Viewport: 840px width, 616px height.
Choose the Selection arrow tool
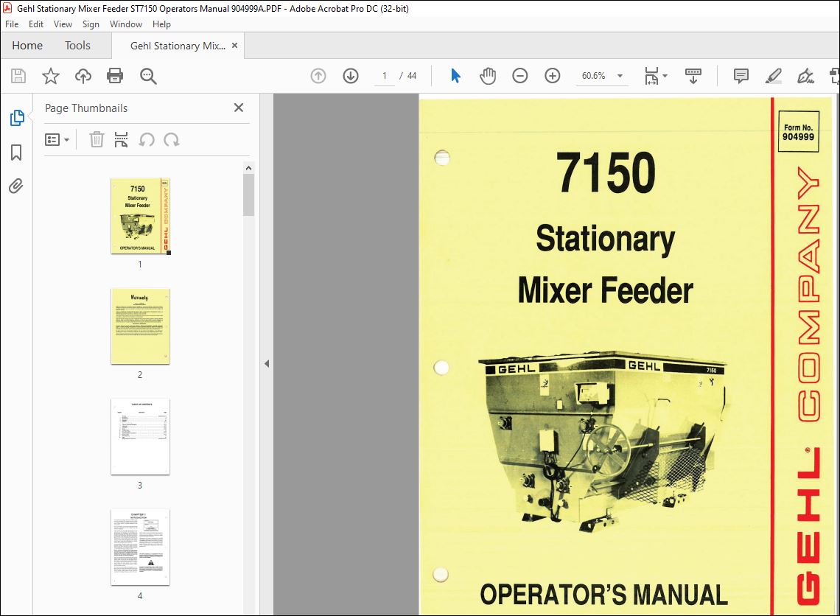pos(455,76)
